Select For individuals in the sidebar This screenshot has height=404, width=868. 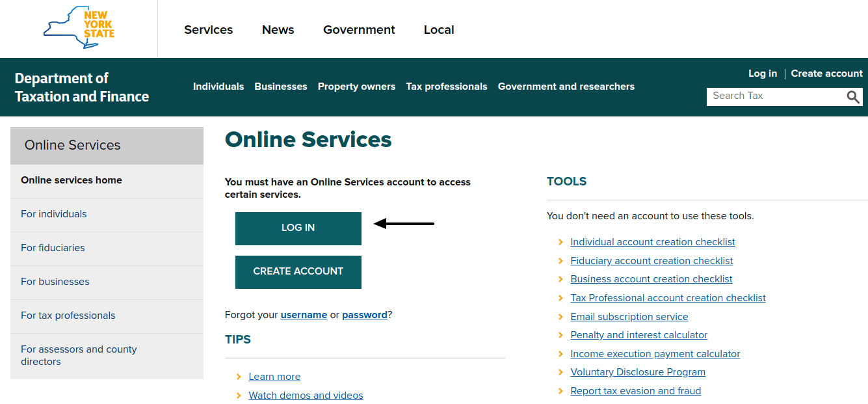(54, 213)
